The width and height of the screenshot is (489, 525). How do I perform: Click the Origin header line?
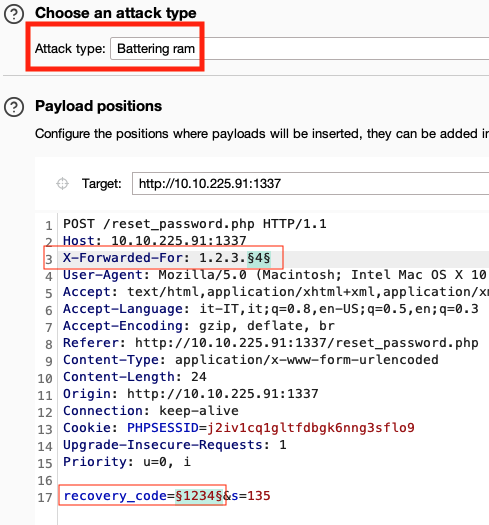click(191, 393)
